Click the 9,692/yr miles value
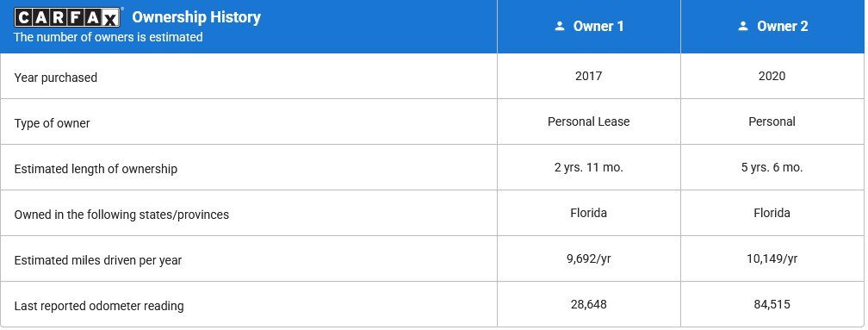The height and width of the screenshot is (330, 868). pos(588,258)
